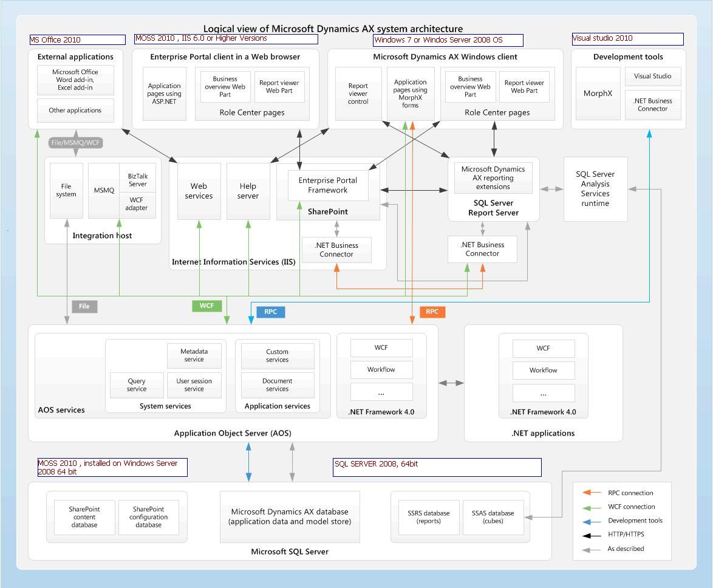Select 'Report viewer Web Part' in Enterprise Portal client
Image resolution: width=713 pixels, height=588 pixels.
pyautogui.click(x=279, y=86)
